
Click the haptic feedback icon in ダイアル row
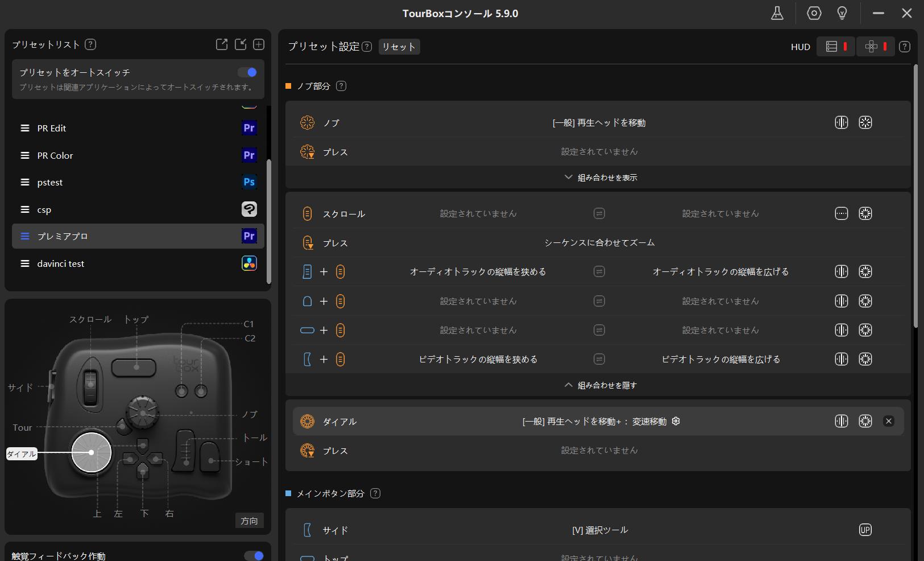coord(841,421)
